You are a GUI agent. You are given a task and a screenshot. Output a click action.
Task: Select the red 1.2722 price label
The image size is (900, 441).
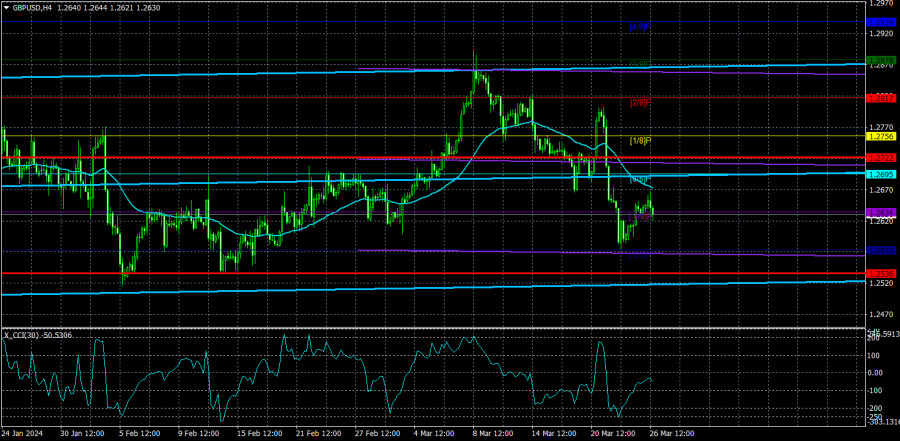[881, 157]
